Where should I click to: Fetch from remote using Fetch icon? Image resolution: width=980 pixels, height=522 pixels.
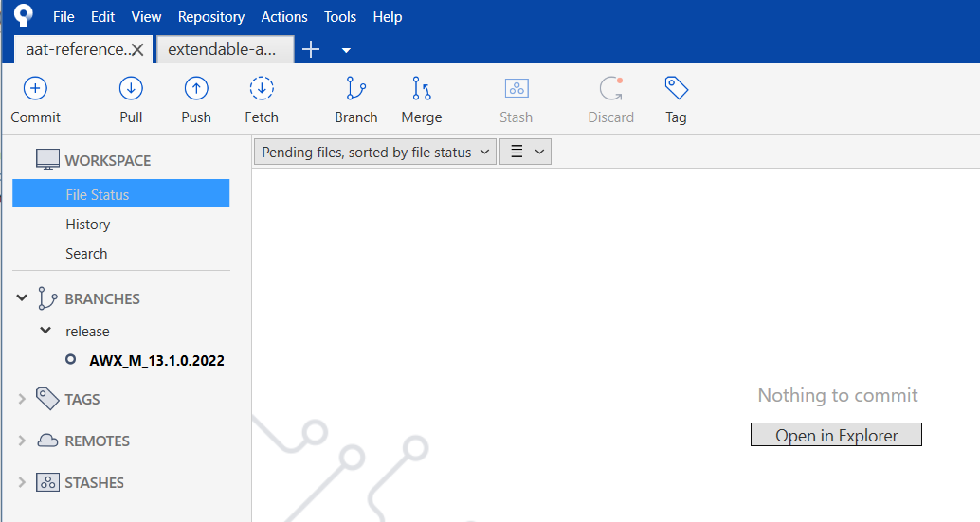coord(262,89)
